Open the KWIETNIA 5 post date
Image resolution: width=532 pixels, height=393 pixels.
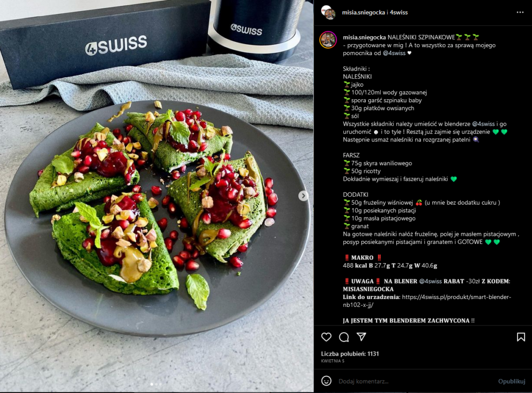pos(332,361)
